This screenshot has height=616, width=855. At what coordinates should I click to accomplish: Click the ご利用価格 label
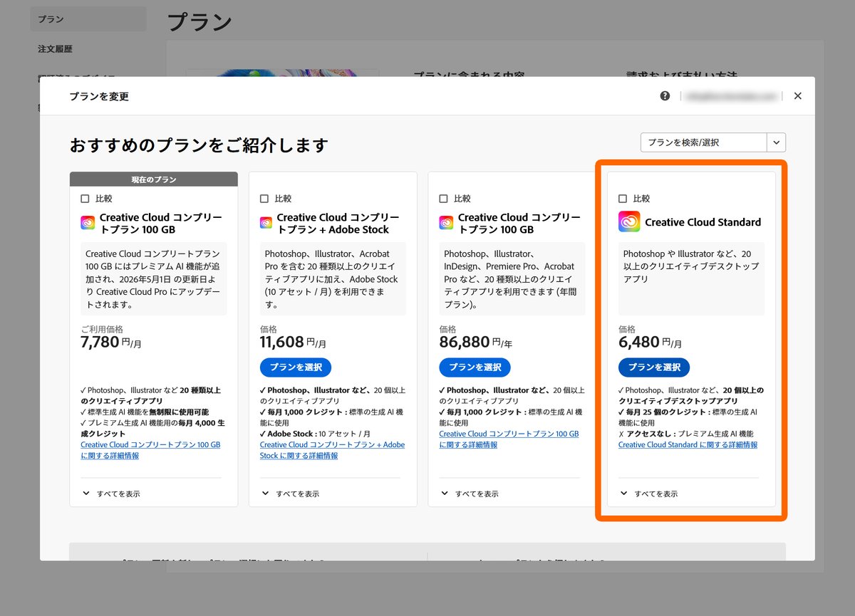102,329
